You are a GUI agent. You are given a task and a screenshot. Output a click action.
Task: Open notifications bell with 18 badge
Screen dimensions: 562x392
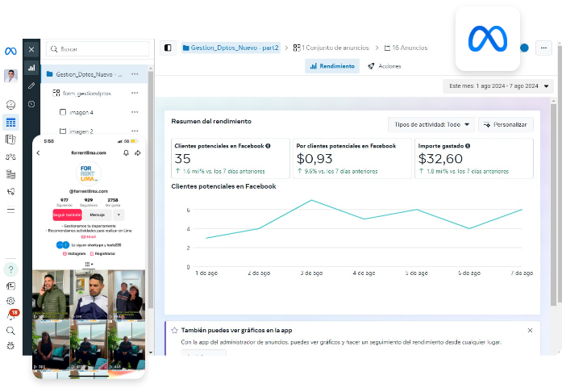coord(11,315)
